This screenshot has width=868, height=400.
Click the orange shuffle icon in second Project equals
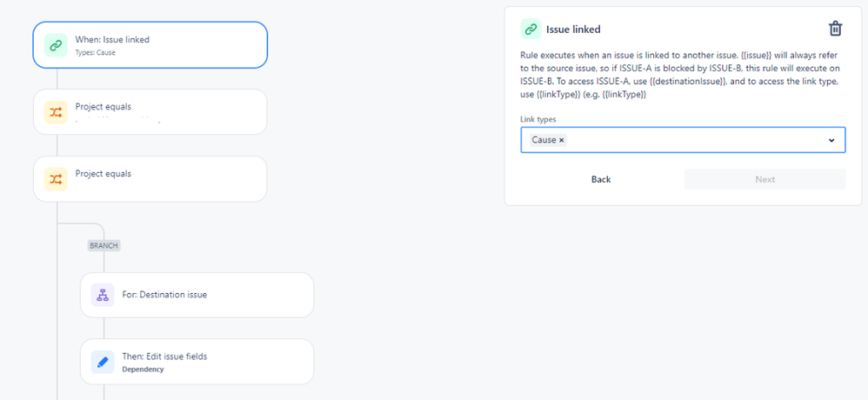coord(56,179)
